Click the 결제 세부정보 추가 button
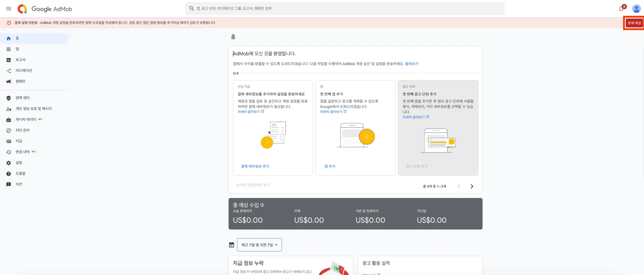 [255, 166]
